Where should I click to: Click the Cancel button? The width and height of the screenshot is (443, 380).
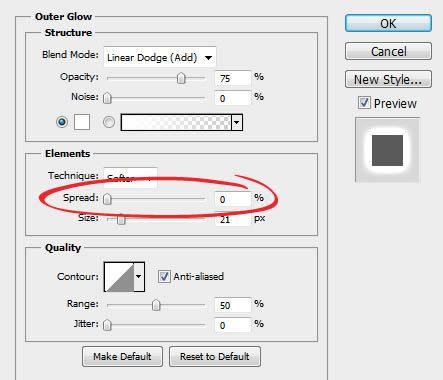coord(388,51)
